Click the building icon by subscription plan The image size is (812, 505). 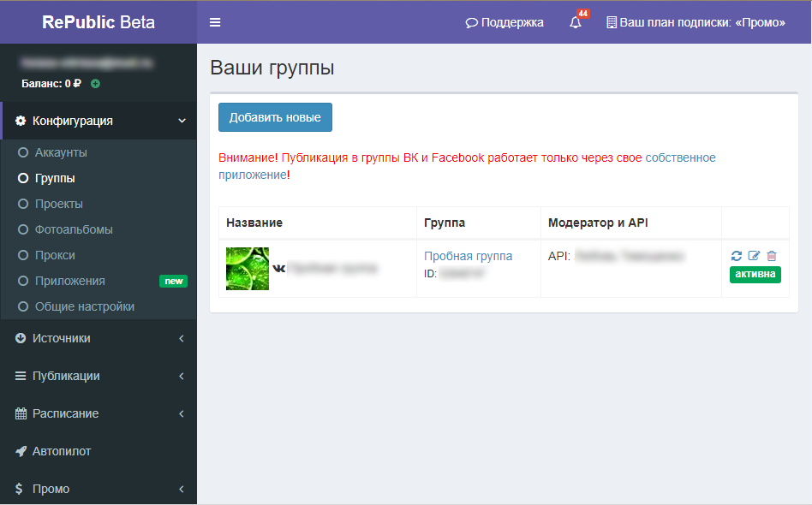(612, 23)
